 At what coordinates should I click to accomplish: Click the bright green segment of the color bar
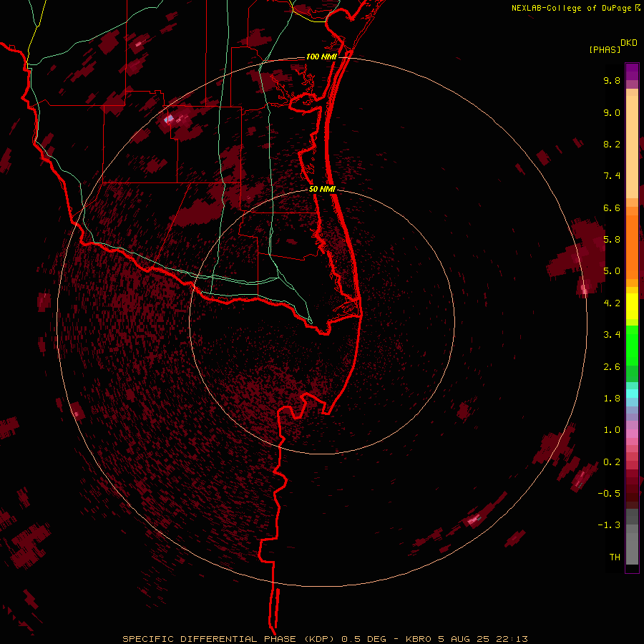point(632,345)
